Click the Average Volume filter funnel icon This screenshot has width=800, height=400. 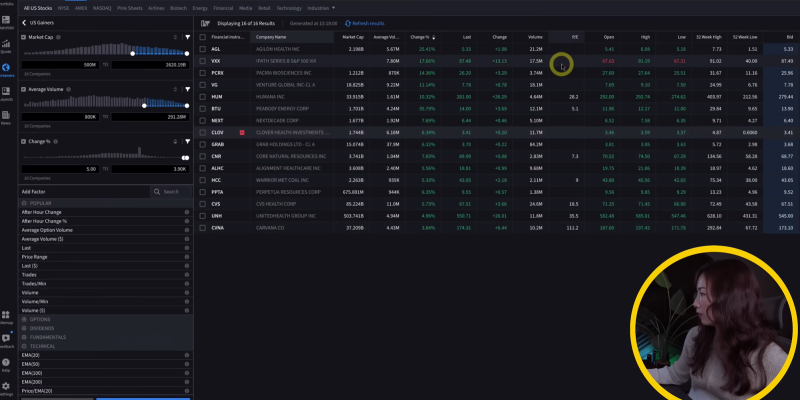[187, 87]
